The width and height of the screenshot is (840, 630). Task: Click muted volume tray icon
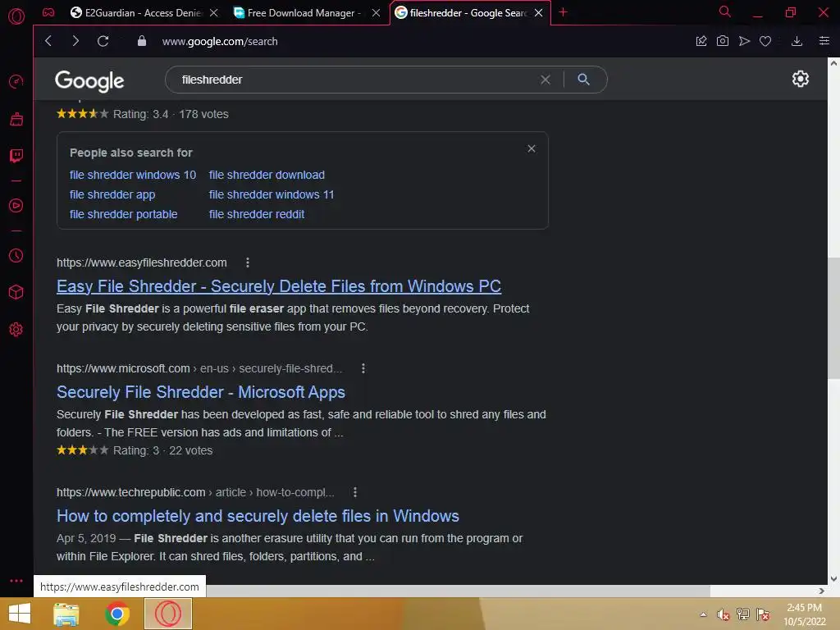point(724,614)
